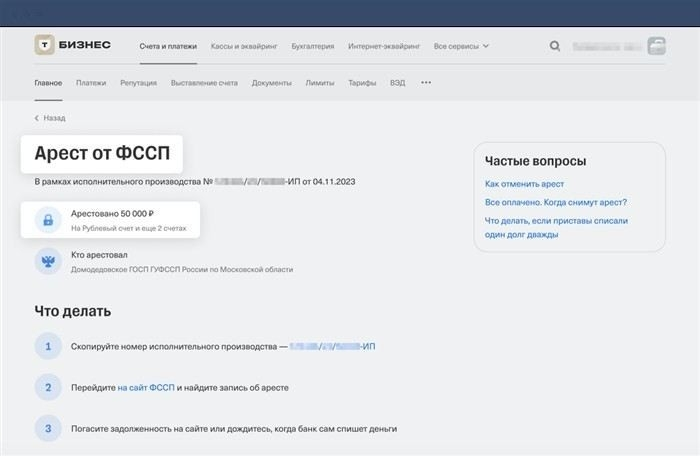Switch to the Тарифы tab
This screenshot has width=700, height=456.
click(x=362, y=83)
